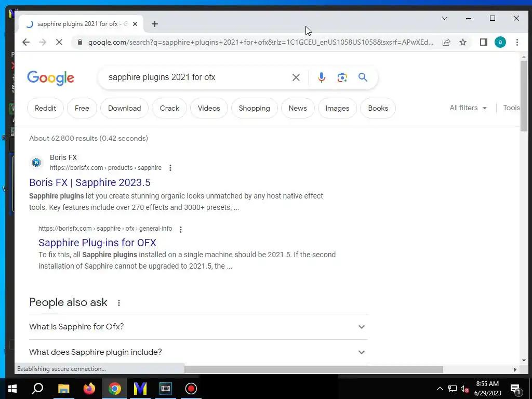Screen dimensions: 532x399
Task: Open the Windows Start menu
Action: (12, 389)
